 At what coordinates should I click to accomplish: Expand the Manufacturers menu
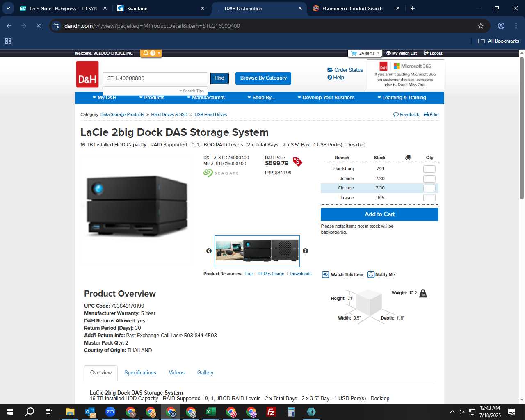tap(206, 98)
